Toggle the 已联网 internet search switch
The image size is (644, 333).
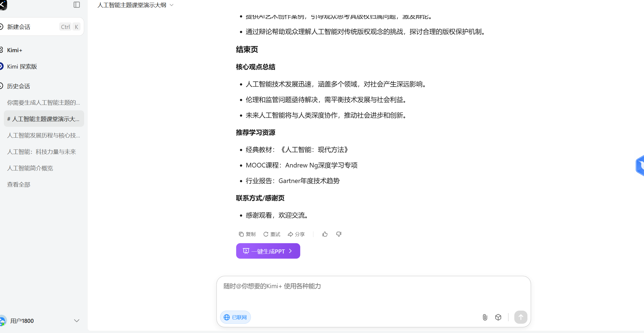[x=235, y=317]
